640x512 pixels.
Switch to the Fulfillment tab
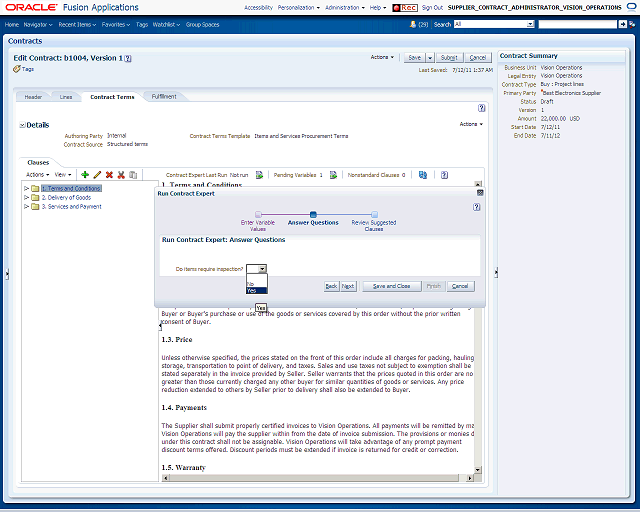[x=164, y=97]
